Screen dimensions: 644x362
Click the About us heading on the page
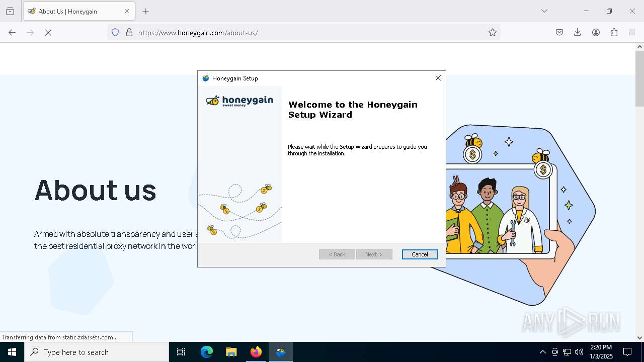click(95, 190)
